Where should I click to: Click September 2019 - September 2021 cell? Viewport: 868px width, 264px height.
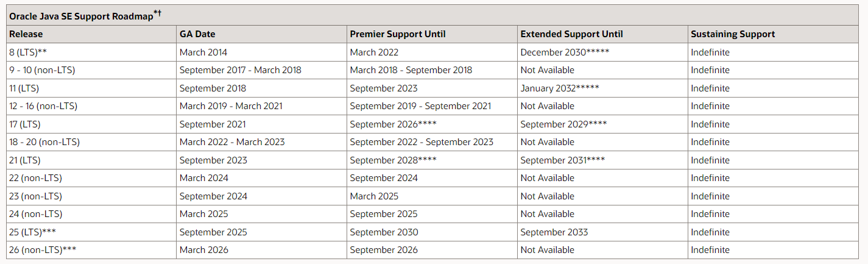click(x=420, y=106)
